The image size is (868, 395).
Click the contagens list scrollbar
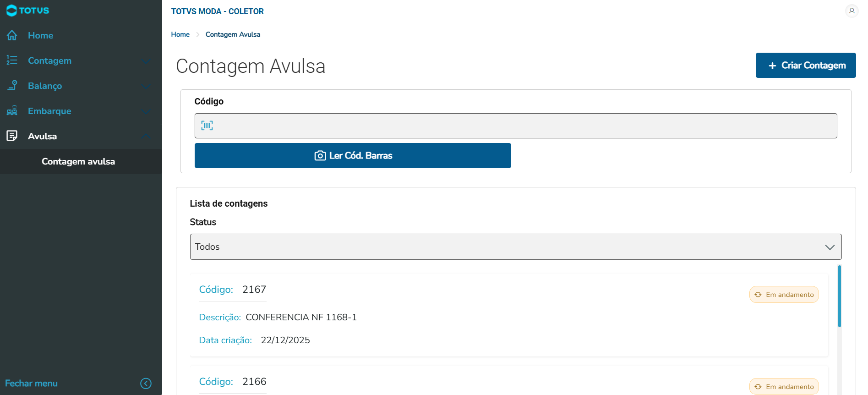(x=839, y=296)
